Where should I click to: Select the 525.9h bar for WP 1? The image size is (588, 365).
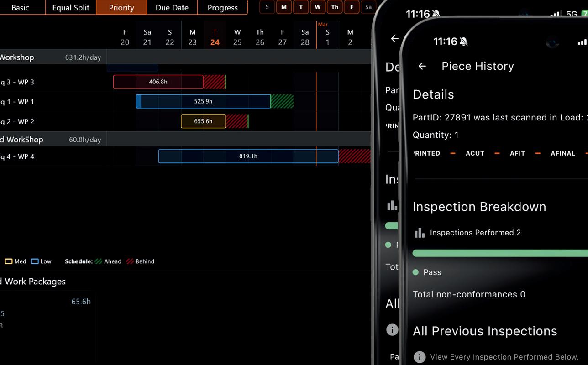[203, 101]
